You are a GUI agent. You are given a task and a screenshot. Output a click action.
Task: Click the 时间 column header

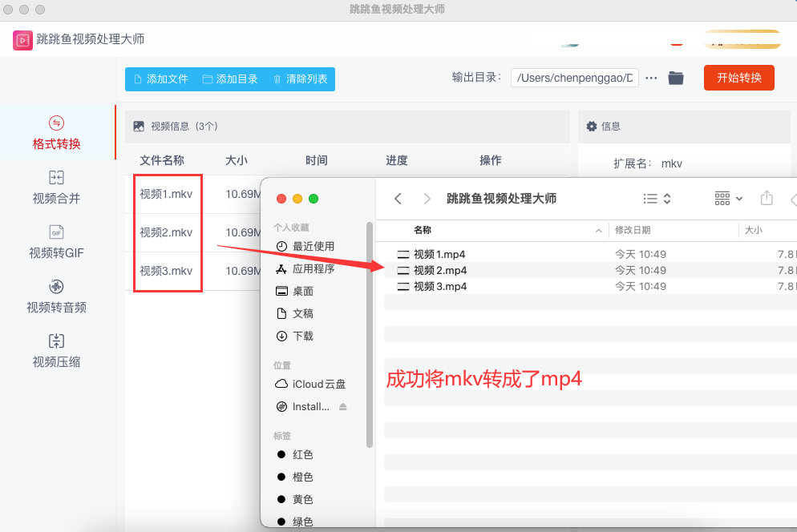317,160
